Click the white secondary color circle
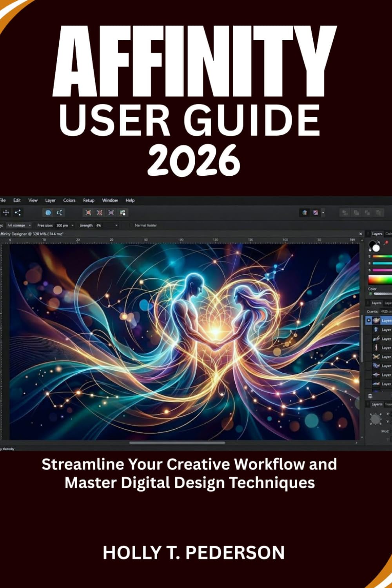The width and height of the screenshot is (392, 588). pos(376,248)
